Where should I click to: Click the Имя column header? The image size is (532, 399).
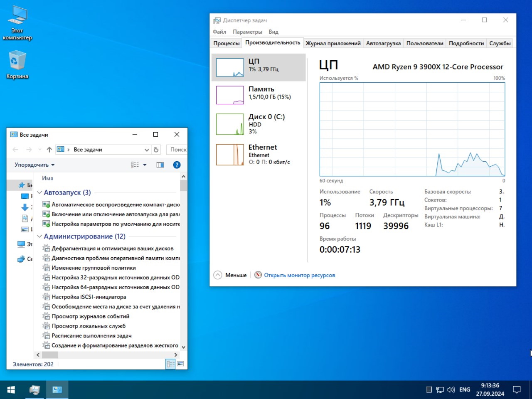48,178
